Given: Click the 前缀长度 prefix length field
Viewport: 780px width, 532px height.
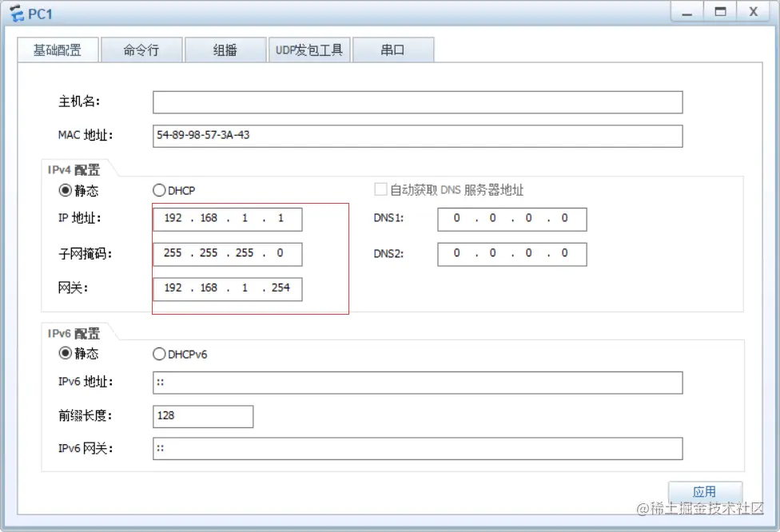Looking at the screenshot, I should click(202, 415).
